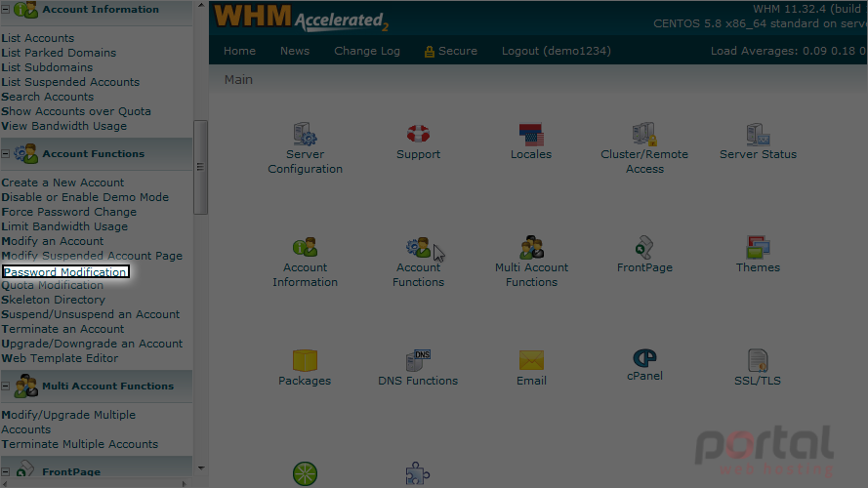Click the Multi Account Functions sidebar header icon
Image resolution: width=868 pixels, height=488 pixels.
(25, 386)
